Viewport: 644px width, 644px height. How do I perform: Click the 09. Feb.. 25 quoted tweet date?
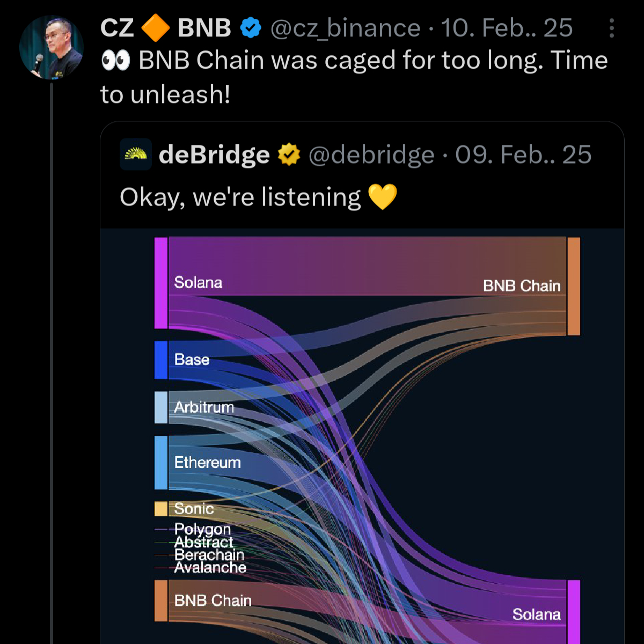(x=522, y=155)
